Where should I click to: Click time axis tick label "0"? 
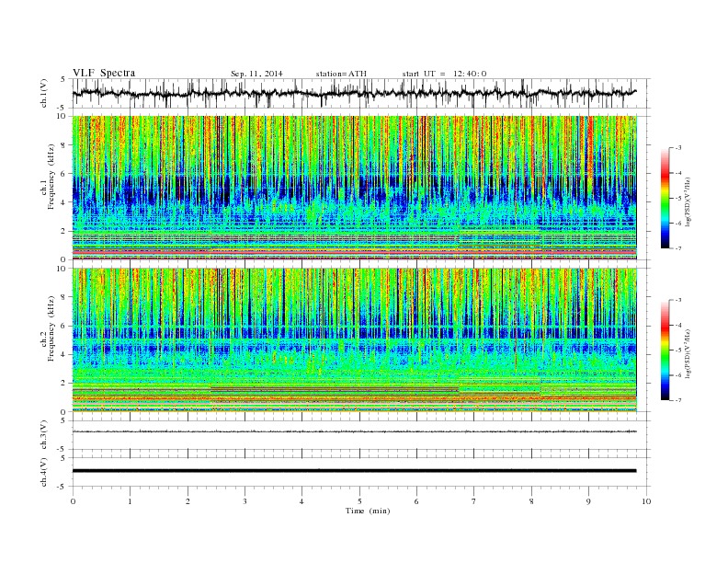tap(73, 501)
